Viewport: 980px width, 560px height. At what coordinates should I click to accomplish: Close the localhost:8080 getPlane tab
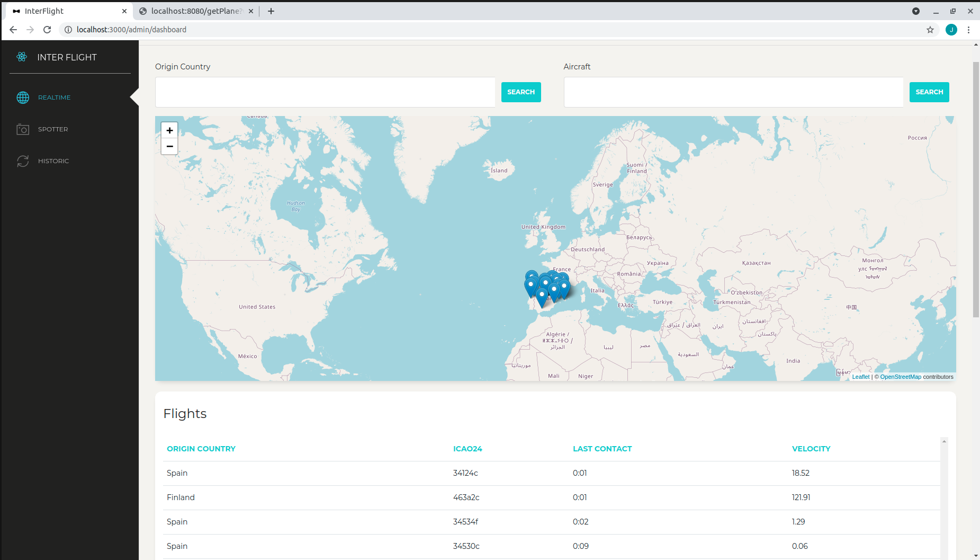251,11
